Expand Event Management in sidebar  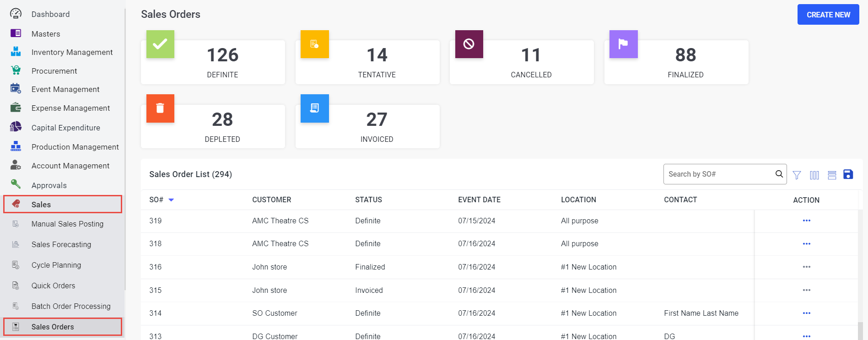[65, 89]
